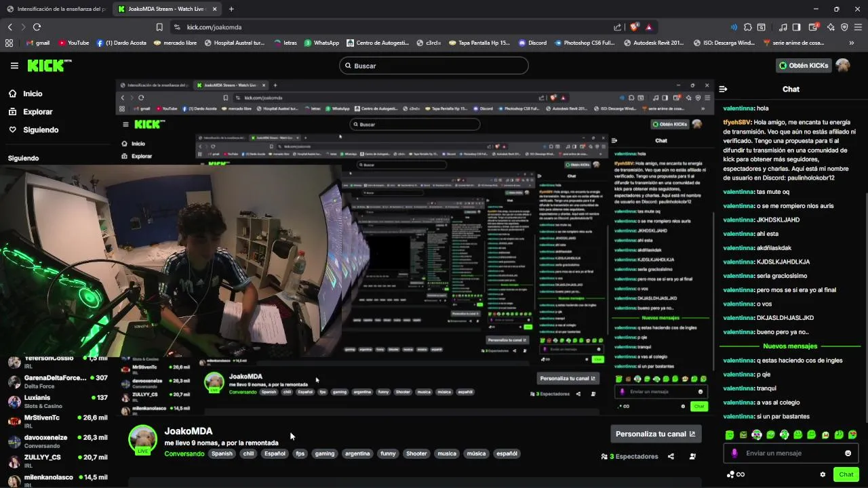Viewport: 868px width, 488px height.
Task: Select the headphones green emote
Action: pos(757,435)
